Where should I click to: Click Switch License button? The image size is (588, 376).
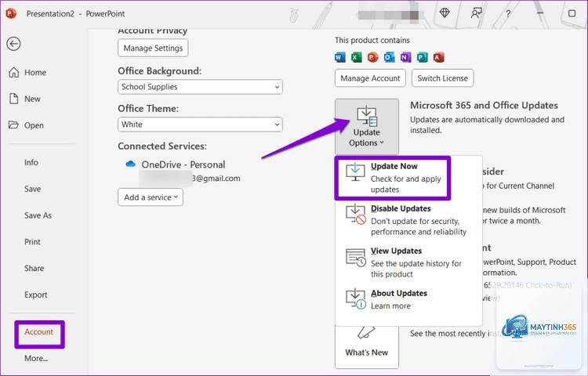click(442, 78)
